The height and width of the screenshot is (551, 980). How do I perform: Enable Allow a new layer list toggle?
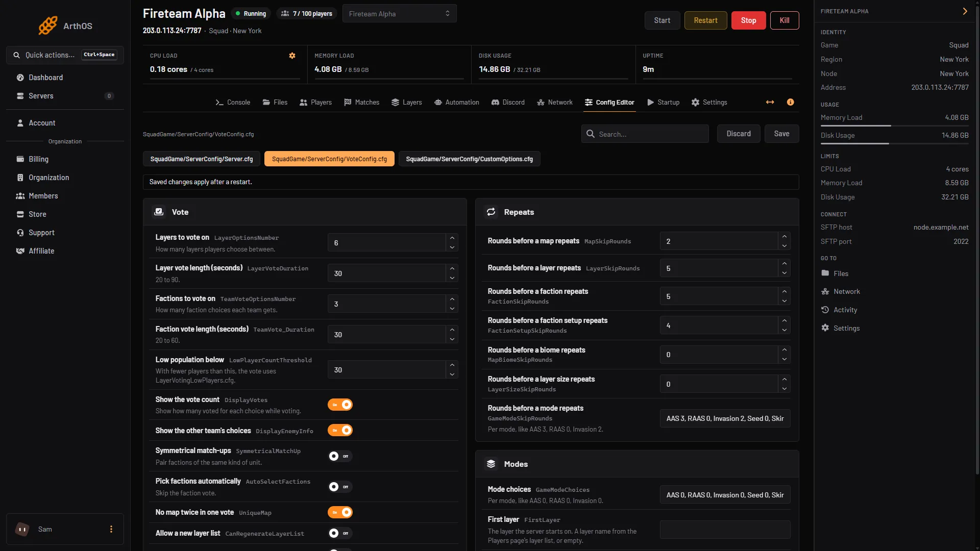click(x=340, y=533)
